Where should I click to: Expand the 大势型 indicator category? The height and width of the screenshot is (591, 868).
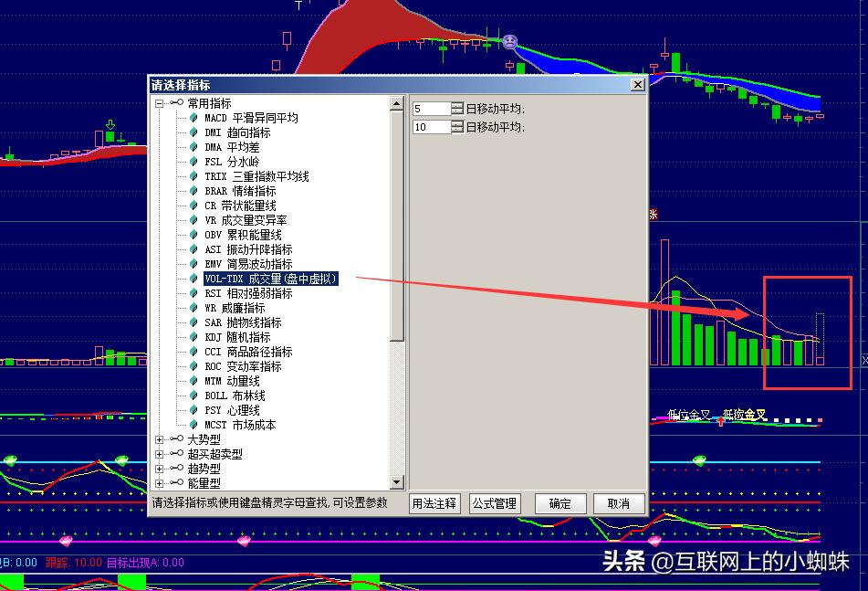click(x=161, y=439)
